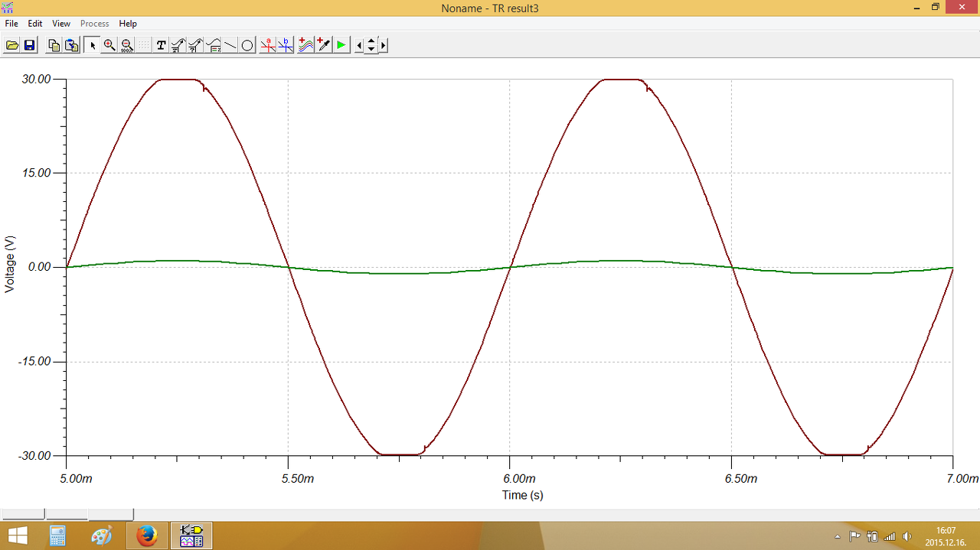The image size is (980, 550).
Task: Click the down arrow in toolbar
Action: point(371,49)
